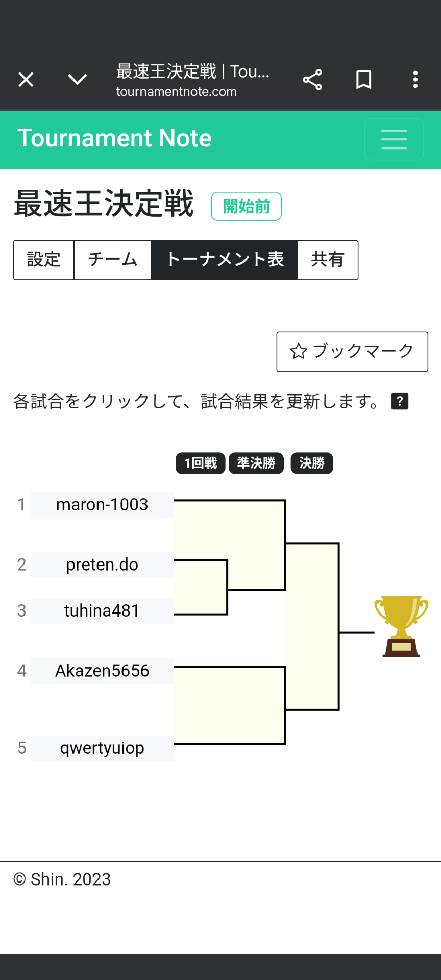Click the trophy icon at the bracket final
The image size is (441, 980).
[401, 626]
